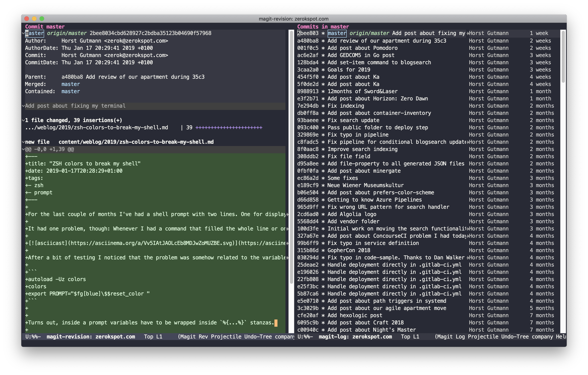The image size is (588, 375).
Task: Zoom the window with the green button
Action: click(42, 19)
